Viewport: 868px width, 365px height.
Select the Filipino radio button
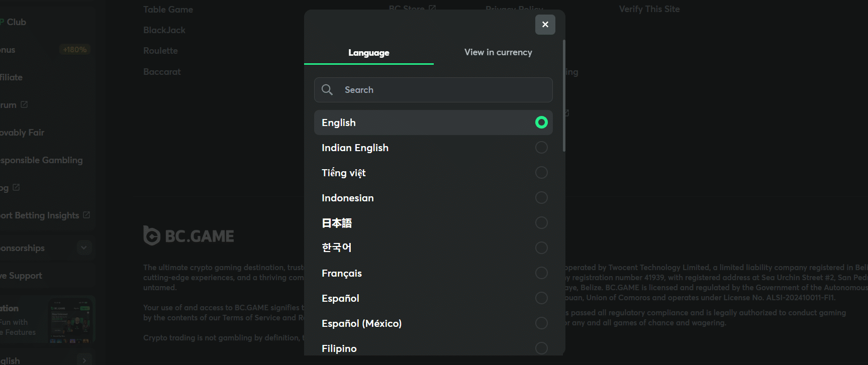click(541, 348)
